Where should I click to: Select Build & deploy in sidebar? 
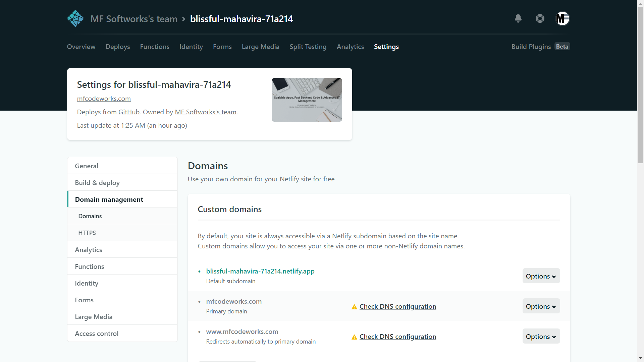click(97, 183)
